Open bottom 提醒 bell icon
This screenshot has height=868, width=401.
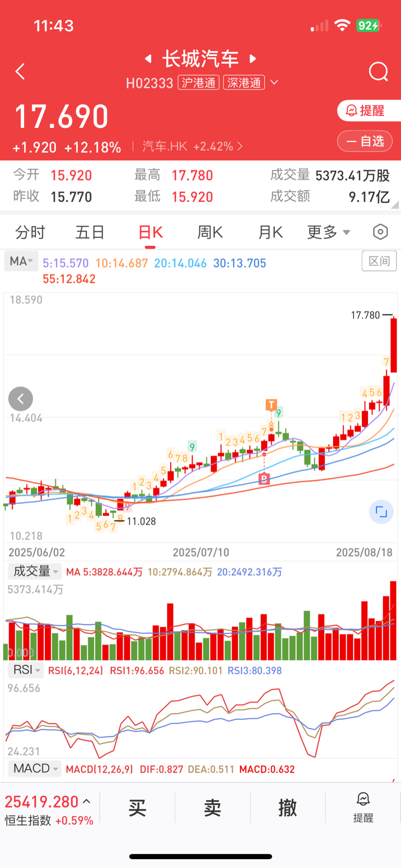click(363, 807)
